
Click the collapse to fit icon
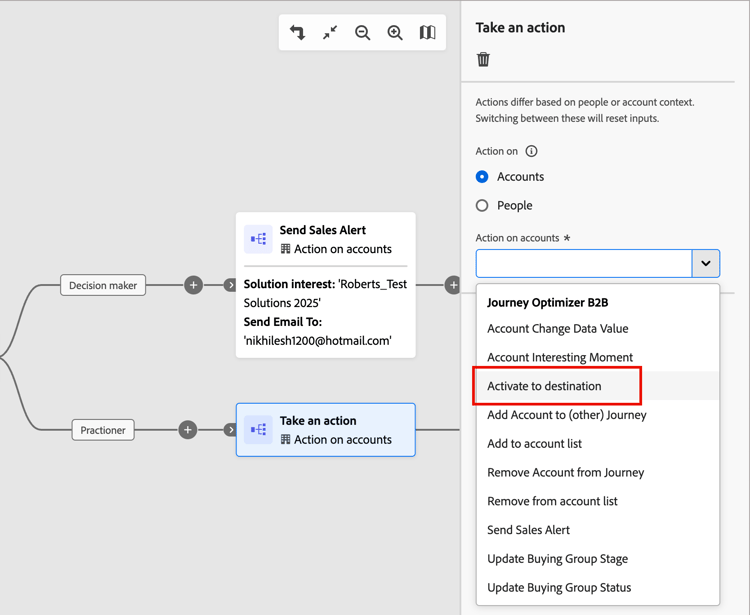coord(330,33)
